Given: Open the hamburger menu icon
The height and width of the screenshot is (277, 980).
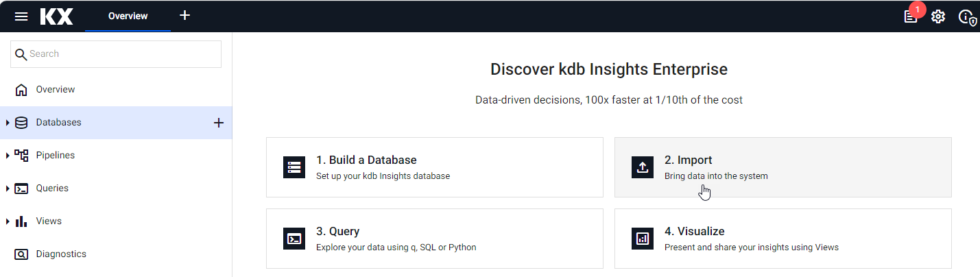Looking at the screenshot, I should pos(21,16).
